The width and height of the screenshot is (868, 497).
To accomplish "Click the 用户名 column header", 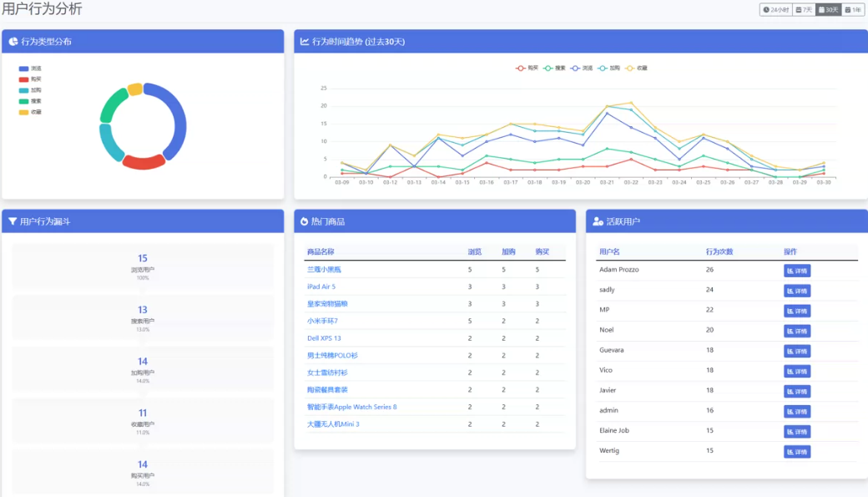I will tap(609, 251).
